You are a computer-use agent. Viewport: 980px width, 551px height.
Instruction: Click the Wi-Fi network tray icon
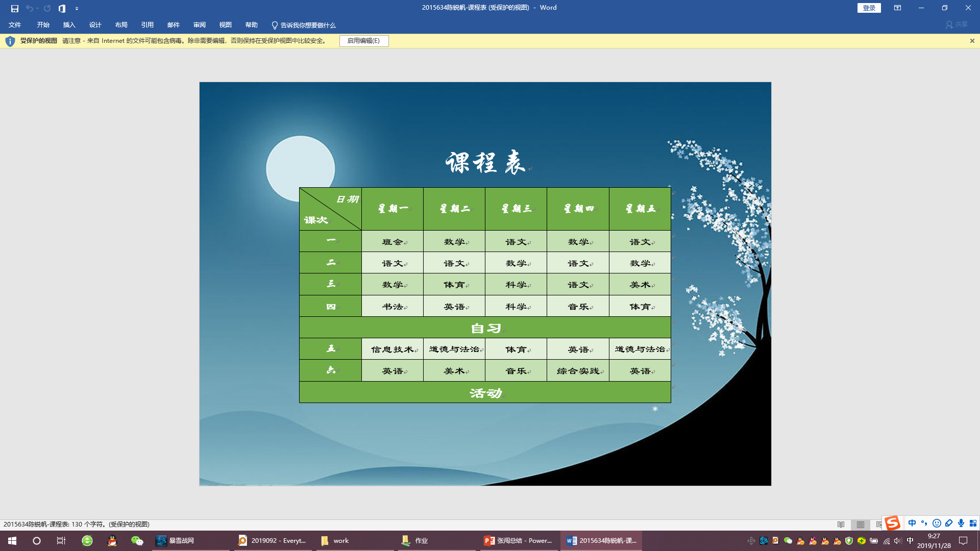coord(887,541)
